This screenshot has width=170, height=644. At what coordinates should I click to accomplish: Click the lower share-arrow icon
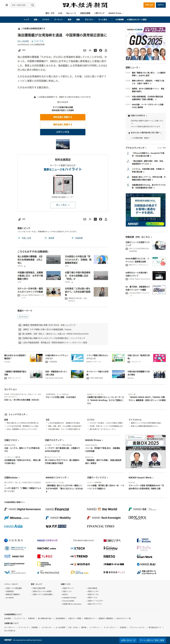click(106, 219)
